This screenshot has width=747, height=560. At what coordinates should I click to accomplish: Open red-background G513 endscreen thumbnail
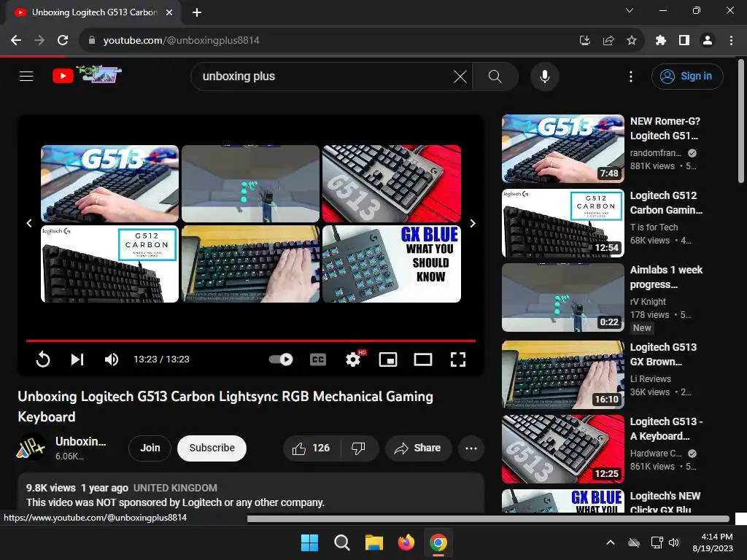[392, 184]
